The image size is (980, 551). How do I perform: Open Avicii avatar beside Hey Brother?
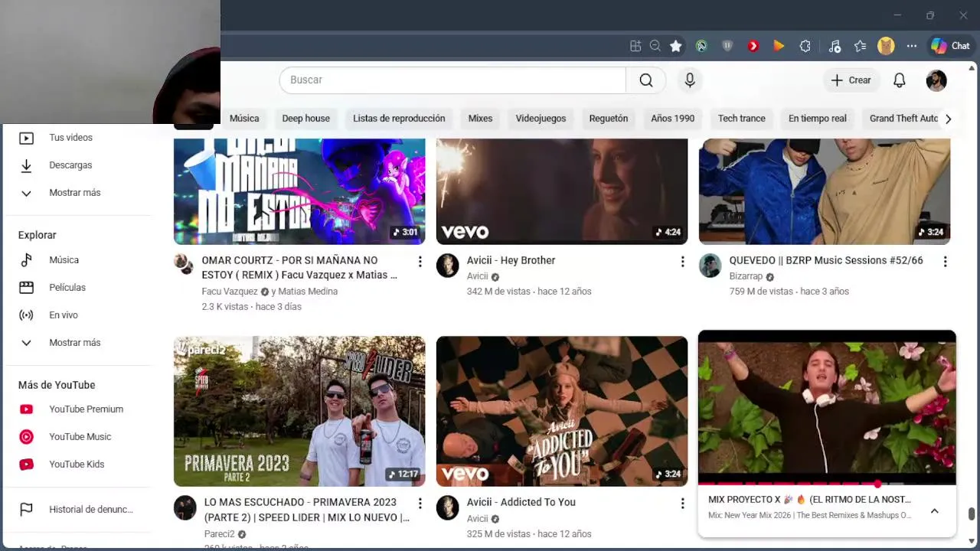point(447,266)
